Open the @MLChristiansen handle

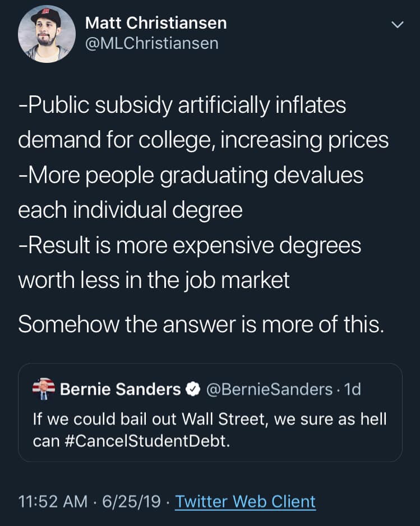[151, 43]
